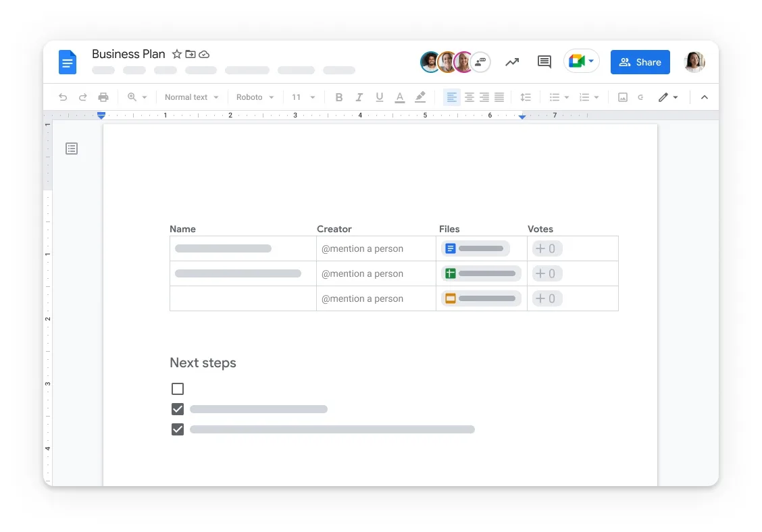This screenshot has width=762, height=532.
Task: Select right align
Action: coord(484,97)
